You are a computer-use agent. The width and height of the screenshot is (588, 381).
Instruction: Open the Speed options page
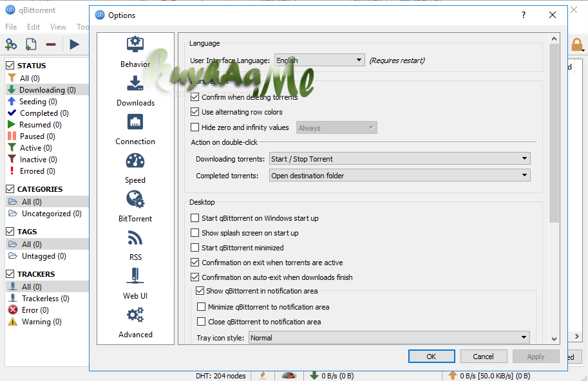(135, 168)
